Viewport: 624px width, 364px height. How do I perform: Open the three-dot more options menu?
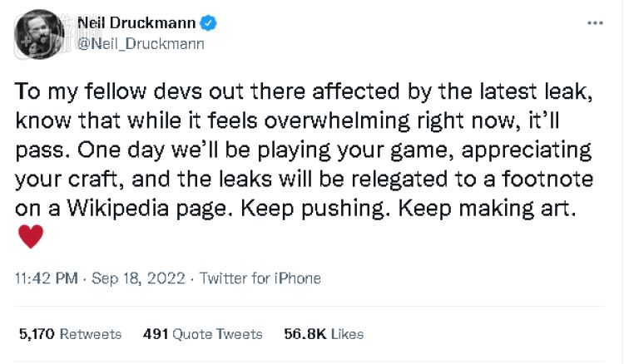pyautogui.click(x=594, y=22)
